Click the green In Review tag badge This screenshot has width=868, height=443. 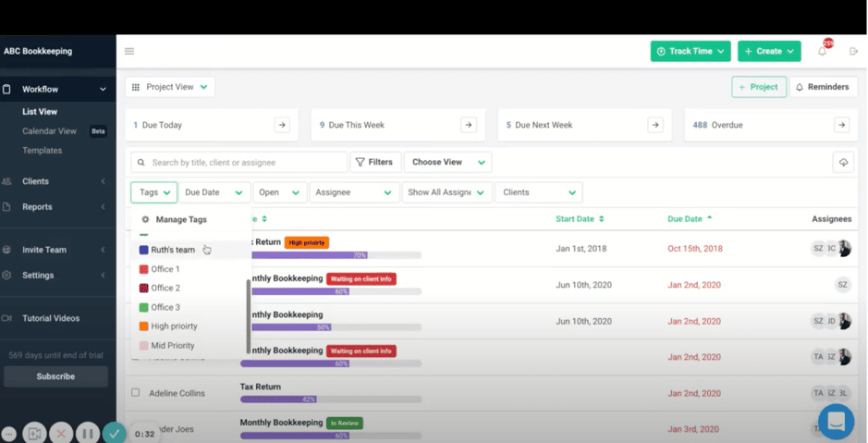pos(344,423)
